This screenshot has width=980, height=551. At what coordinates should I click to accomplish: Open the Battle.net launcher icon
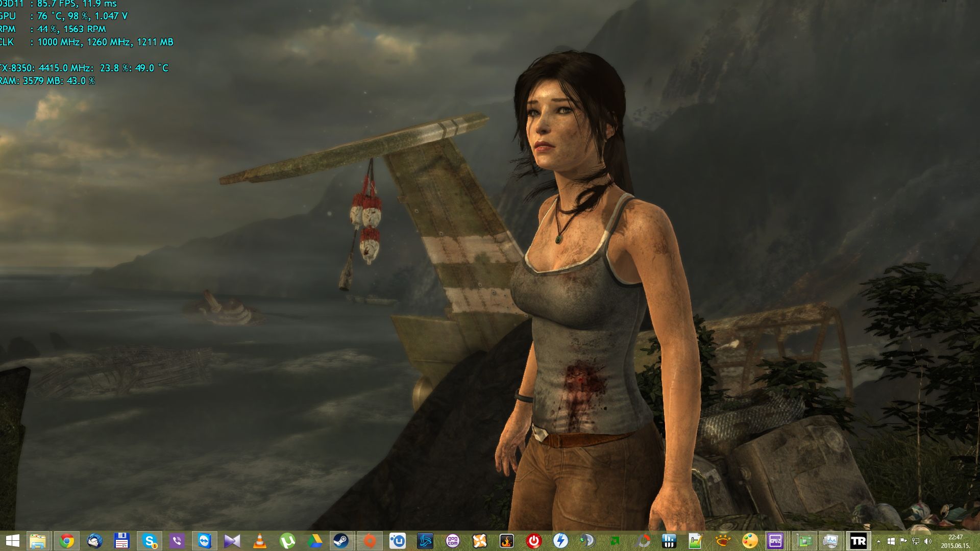(425, 541)
